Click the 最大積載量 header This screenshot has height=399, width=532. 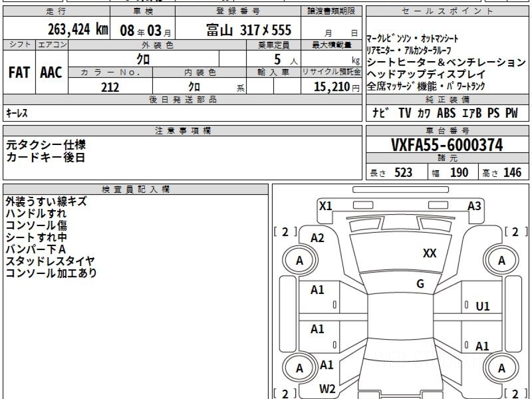click(x=332, y=44)
